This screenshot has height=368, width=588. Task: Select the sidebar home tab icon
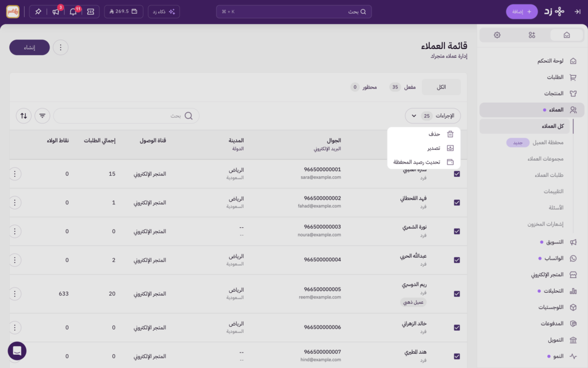567,35
